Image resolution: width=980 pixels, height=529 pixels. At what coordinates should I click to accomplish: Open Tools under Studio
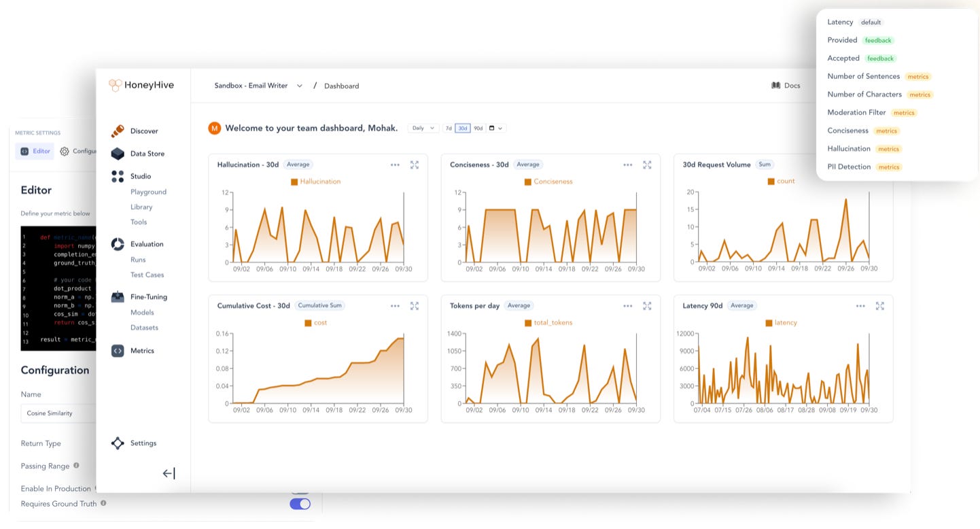[x=139, y=222]
